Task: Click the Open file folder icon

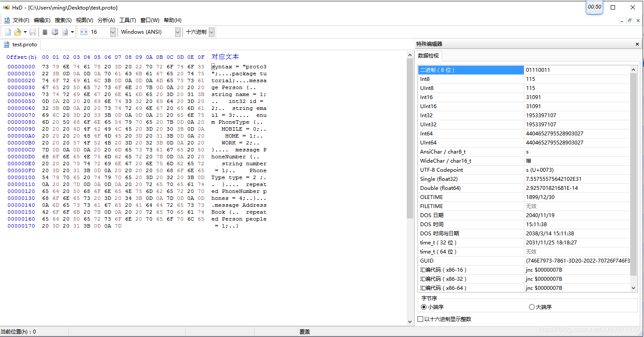Action: 18,32
